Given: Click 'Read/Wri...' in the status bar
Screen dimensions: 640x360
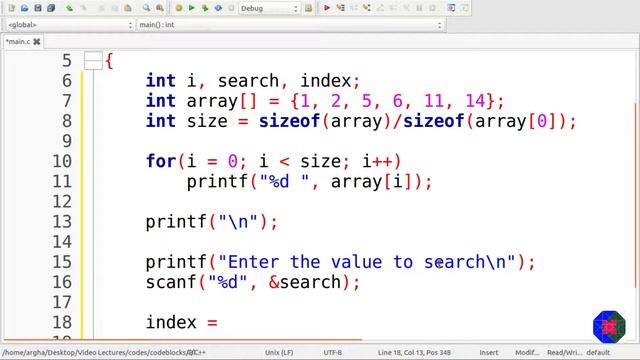Looking at the screenshot, I should coord(564,352).
